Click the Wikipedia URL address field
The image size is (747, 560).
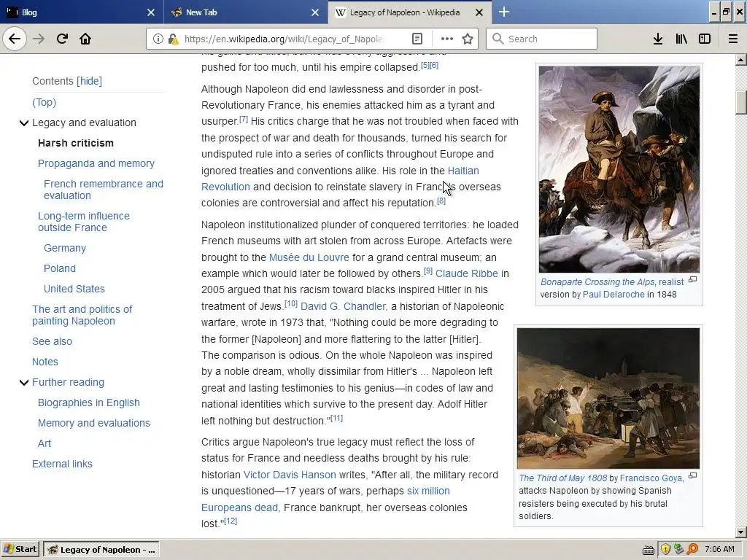(x=284, y=39)
